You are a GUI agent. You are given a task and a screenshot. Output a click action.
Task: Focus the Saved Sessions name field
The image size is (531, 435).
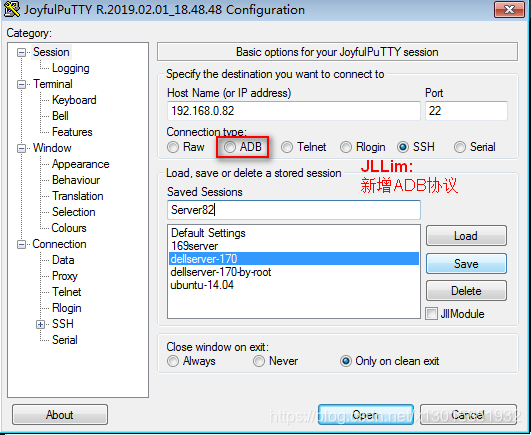pyautogui.click(x=294, y=210)
